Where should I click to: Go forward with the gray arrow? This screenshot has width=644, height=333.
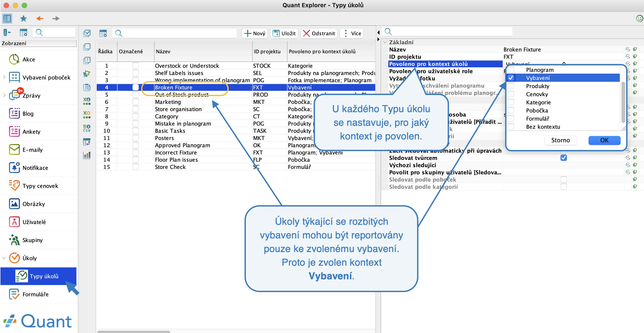(56, 18)
